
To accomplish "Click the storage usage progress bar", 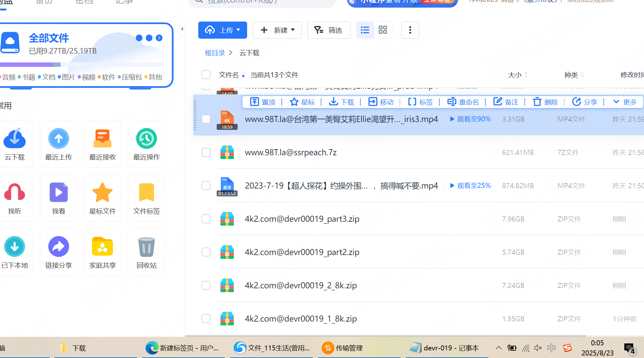I will click(82, 65).
